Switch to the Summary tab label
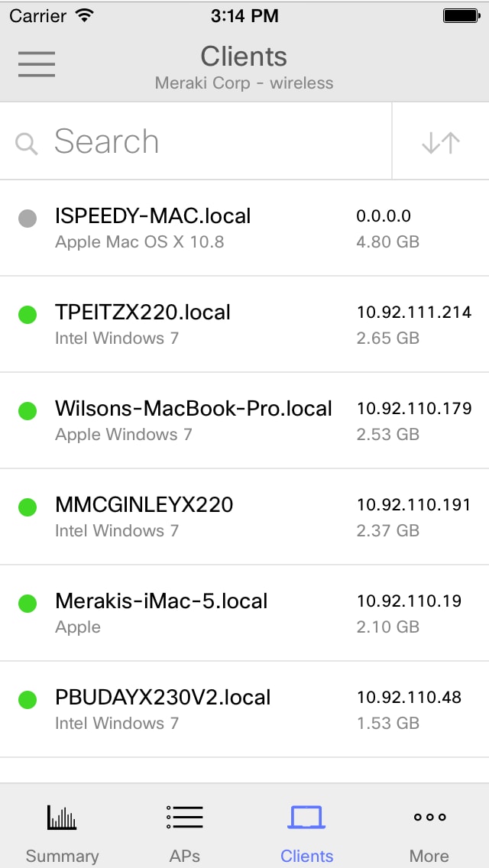 62,856
